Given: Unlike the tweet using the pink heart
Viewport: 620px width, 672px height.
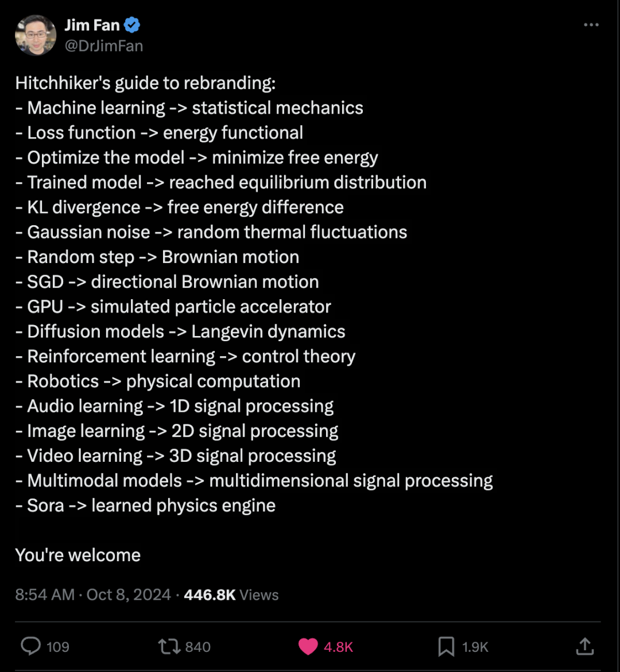Looking at the screenshot, I should (308, 646).
